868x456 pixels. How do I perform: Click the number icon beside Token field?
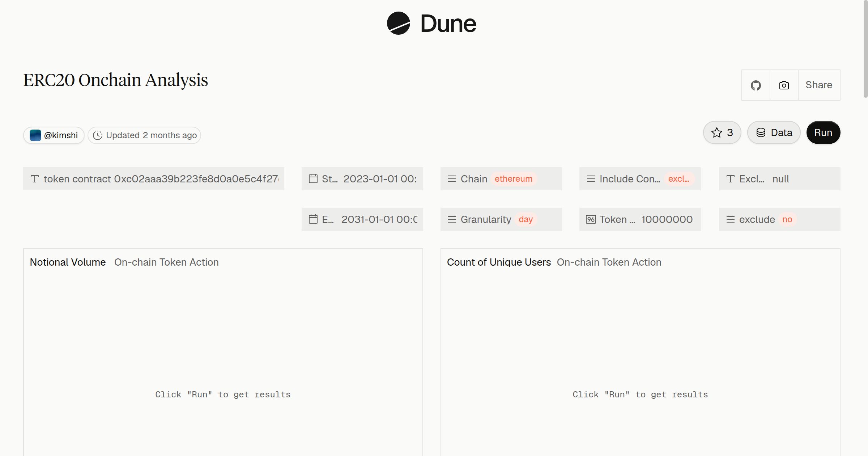point(591,219)
